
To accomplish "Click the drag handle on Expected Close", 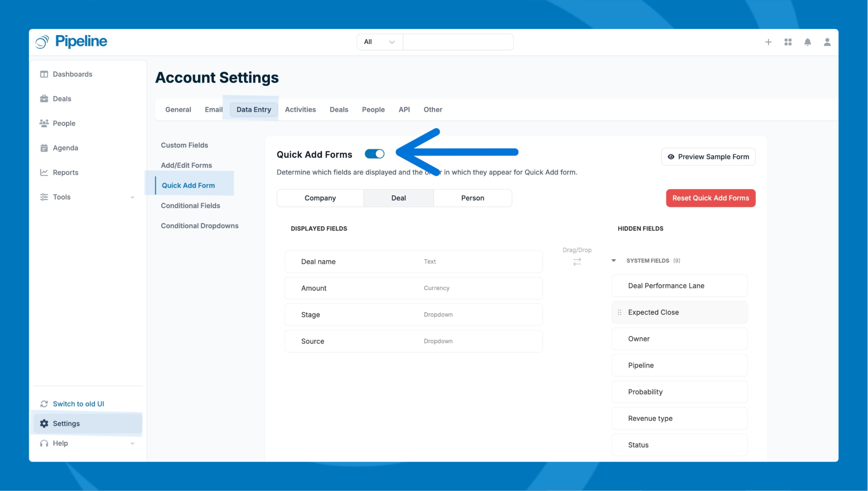I will coord(620,312).
